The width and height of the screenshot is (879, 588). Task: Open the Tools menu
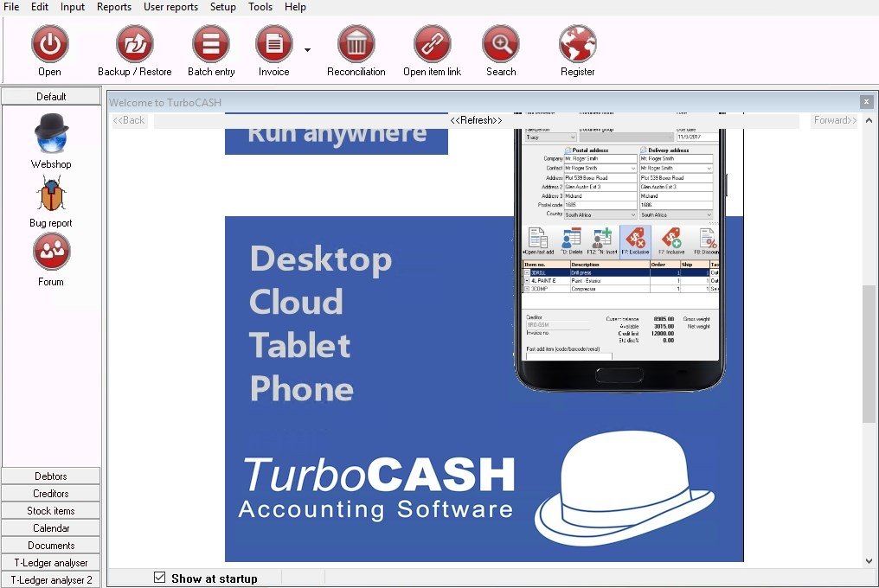[260, 7]
